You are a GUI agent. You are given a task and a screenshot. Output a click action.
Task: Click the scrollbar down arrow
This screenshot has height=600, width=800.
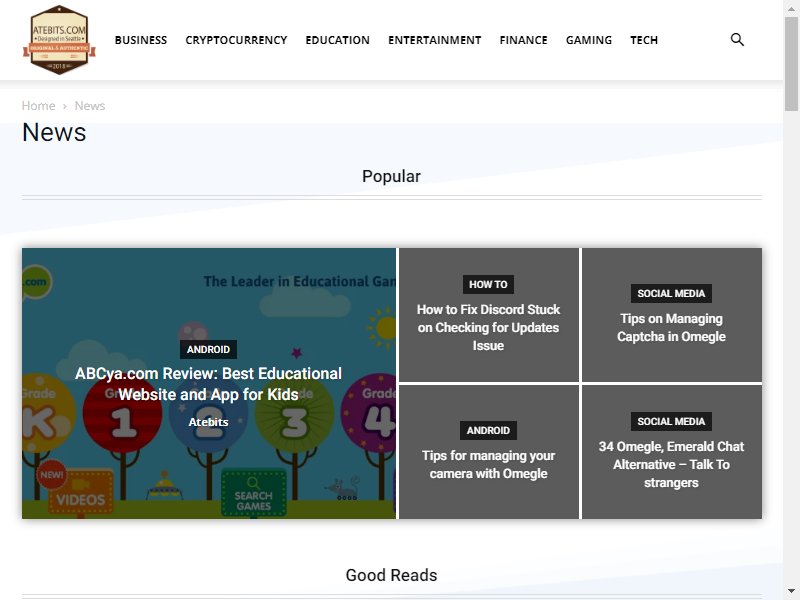click(791, 592)
